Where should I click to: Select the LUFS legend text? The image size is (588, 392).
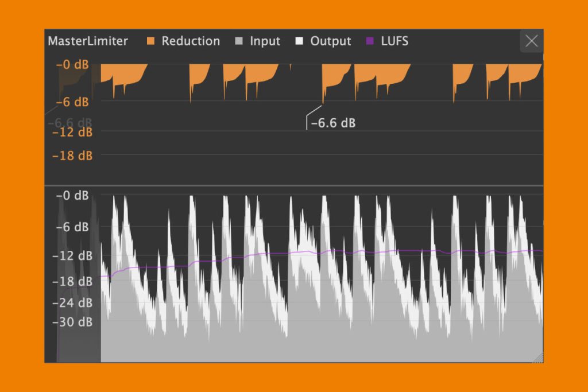[394, 41]
